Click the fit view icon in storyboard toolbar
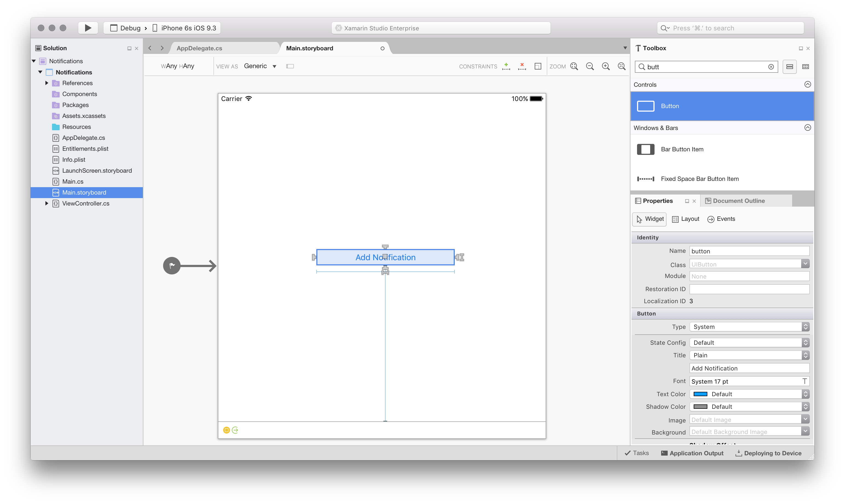The width and height of the screenshot is (845, 504). click(574, 66)
